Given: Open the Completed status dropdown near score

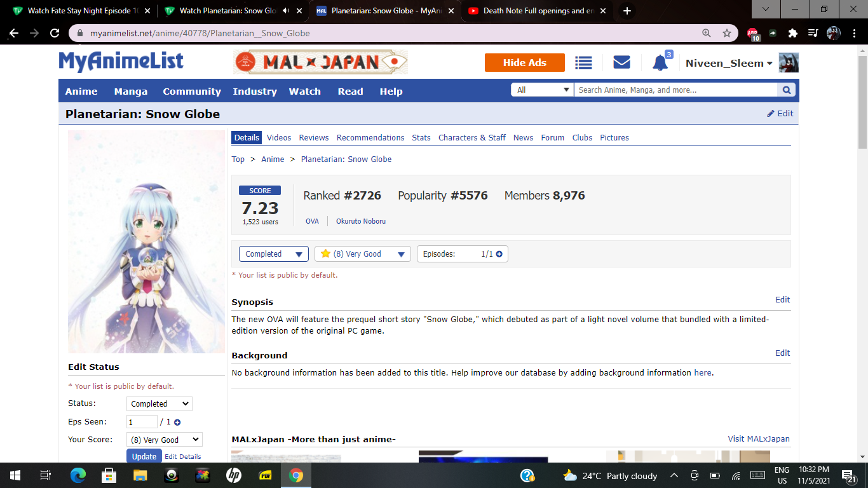Looking at the screenshot, I should pyautogui.click(x=274, y=254).
